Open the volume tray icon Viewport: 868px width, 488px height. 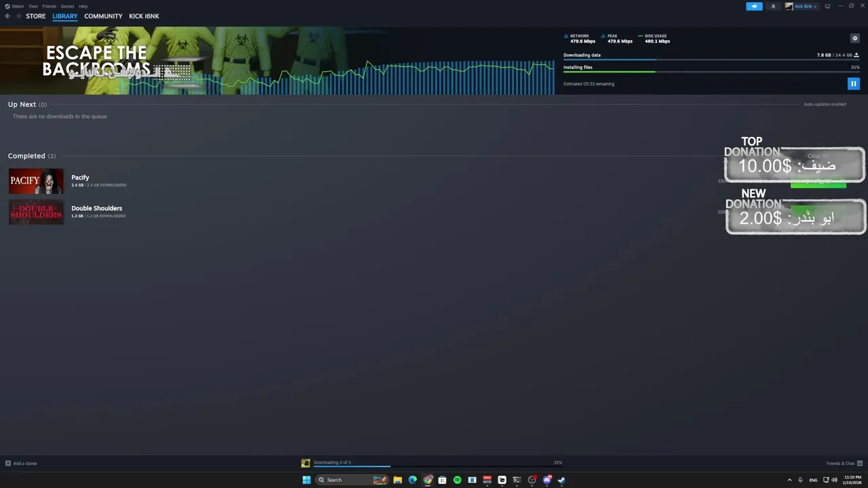tap(834, 480)
